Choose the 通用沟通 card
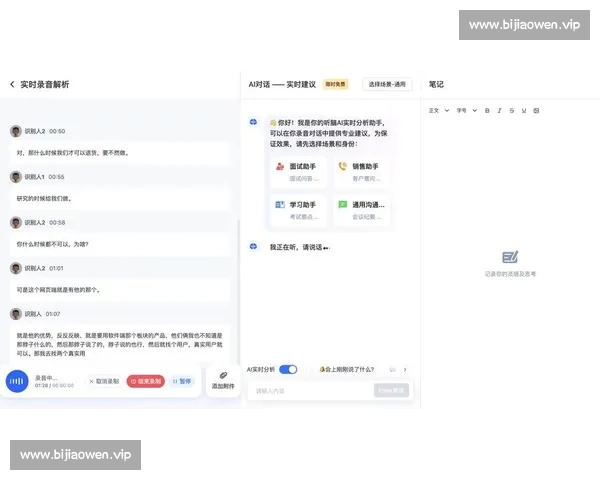The width and height of the screenshot is (600, 480). 362,210
